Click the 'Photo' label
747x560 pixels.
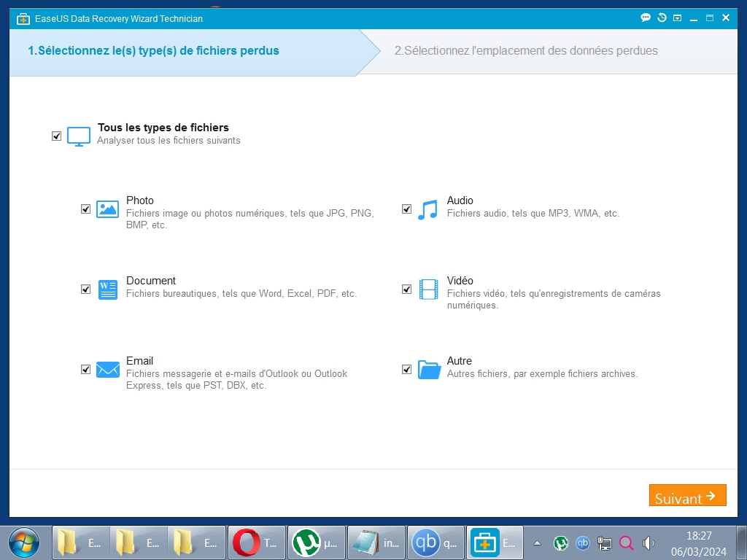(140, 201)
